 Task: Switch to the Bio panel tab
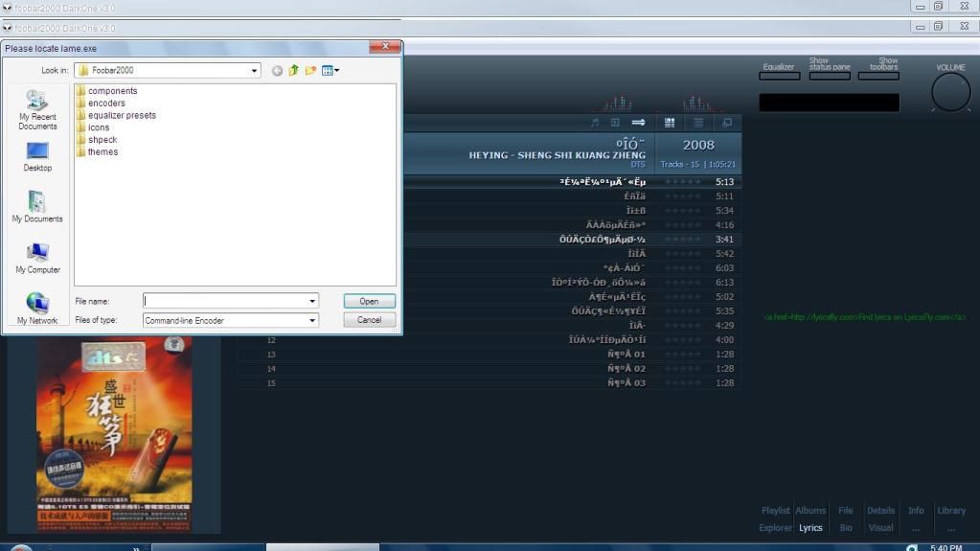846,528
